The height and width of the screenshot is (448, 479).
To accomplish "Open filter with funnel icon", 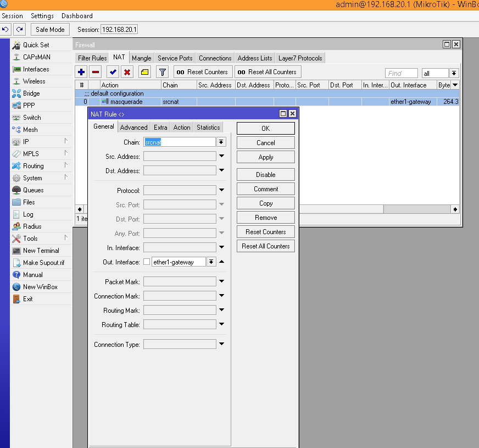I will pyautogui.click(x=163, y=72).
